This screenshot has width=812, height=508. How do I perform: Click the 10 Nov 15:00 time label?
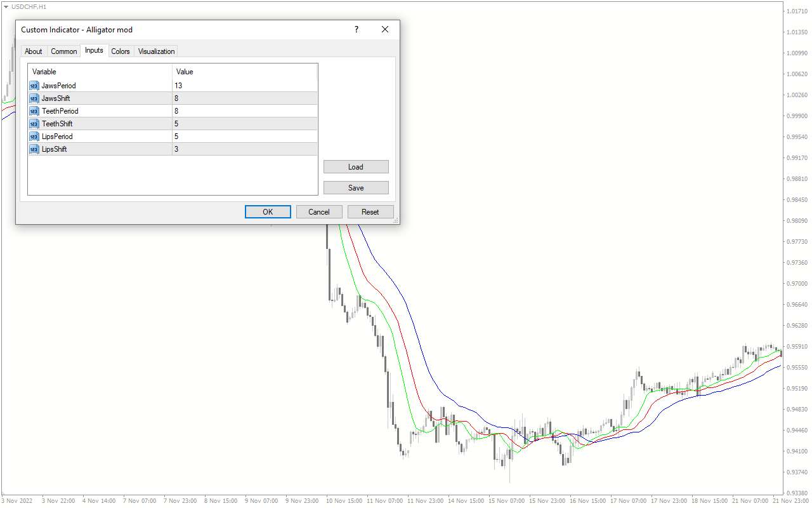coord(343,501)
